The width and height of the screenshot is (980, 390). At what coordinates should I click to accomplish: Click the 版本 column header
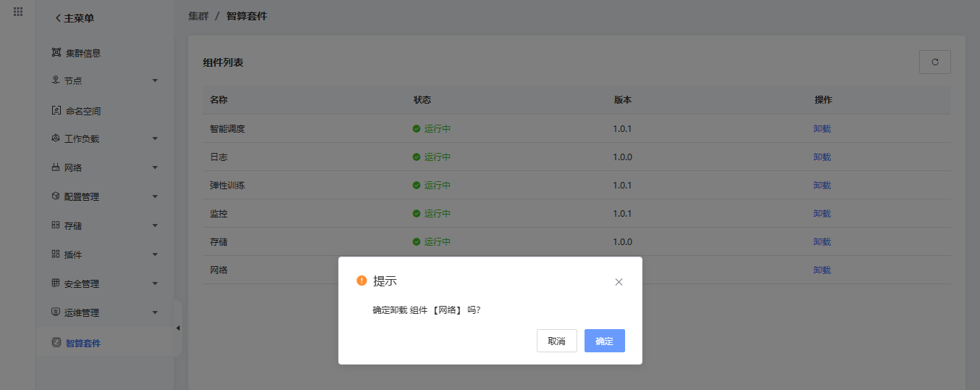[623, 100]
